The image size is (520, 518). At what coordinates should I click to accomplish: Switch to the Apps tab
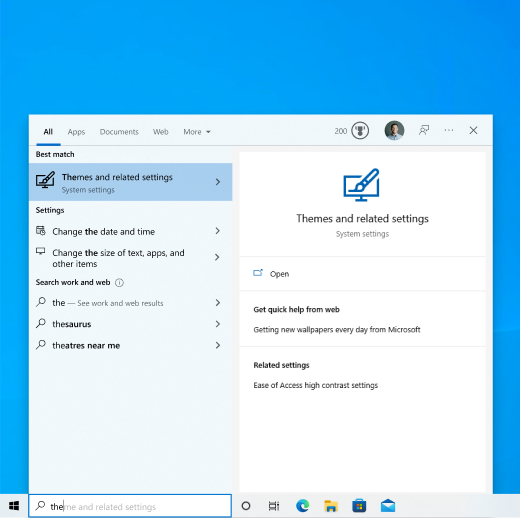[x=76, y=132]
